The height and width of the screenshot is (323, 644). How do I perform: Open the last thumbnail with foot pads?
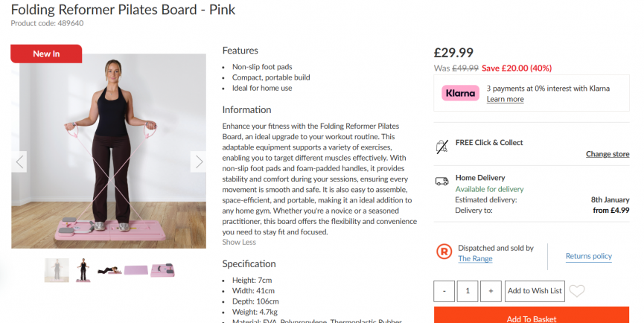click(162, 270)
